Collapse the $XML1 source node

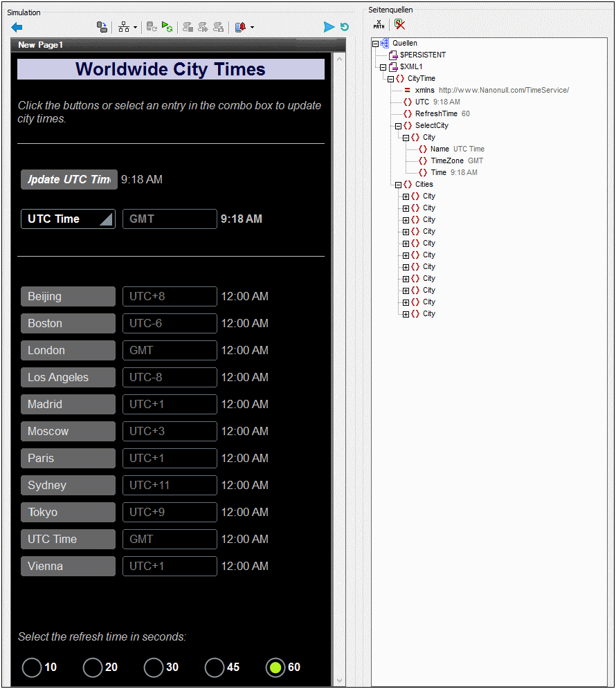click(383, 67)
